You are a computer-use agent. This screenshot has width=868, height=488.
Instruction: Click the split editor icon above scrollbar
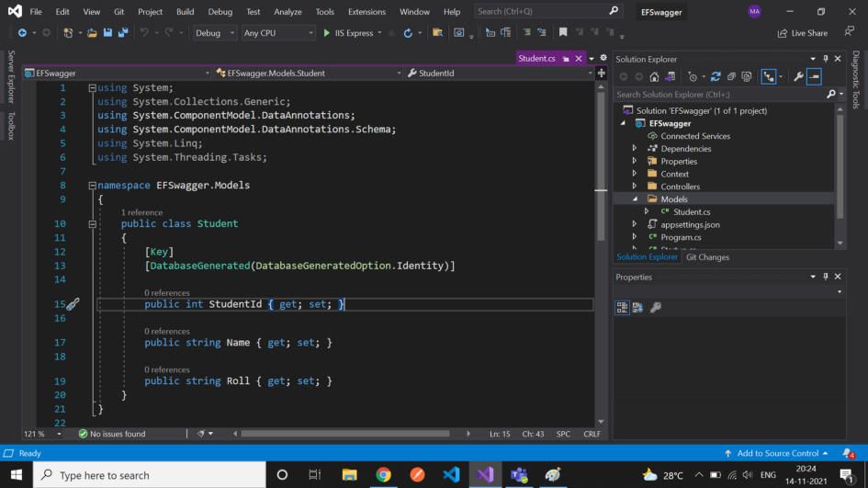(x=602, y=74)
